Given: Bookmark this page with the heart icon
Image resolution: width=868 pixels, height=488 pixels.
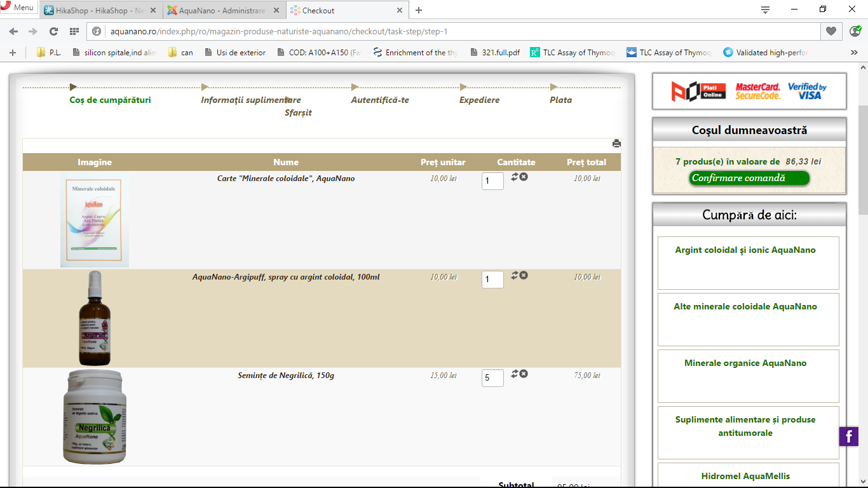Looking at the screenshot, I should 831,31.
